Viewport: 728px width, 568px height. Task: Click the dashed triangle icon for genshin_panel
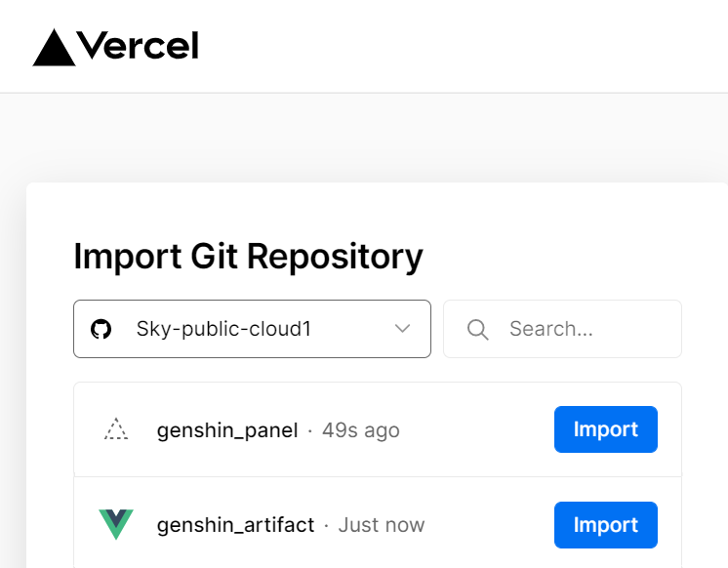116,429
